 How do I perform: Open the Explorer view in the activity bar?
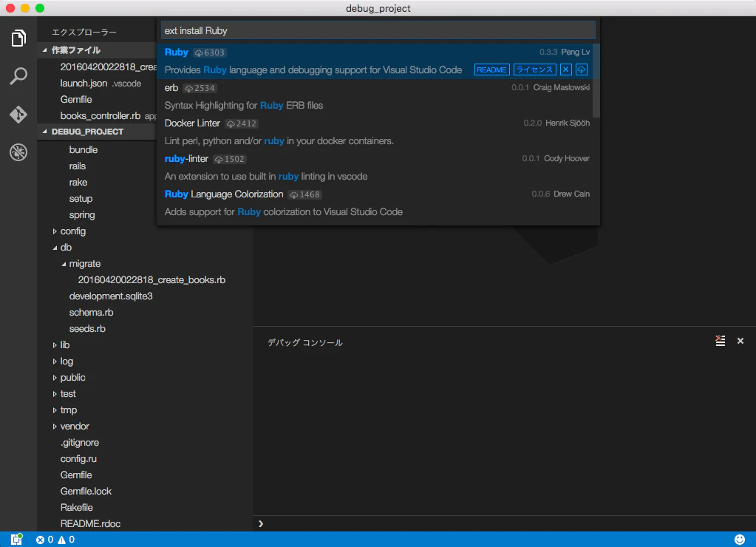[x=18, y=38]
